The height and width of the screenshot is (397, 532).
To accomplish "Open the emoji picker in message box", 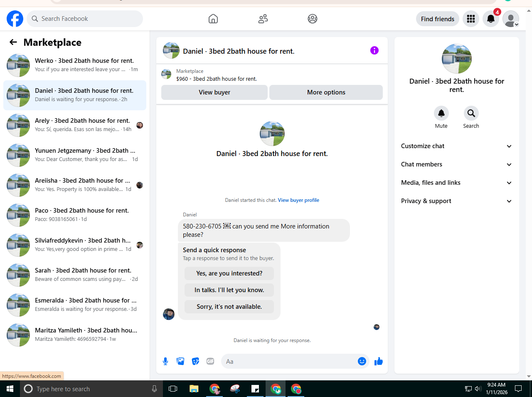I will click(x=362, y=361).
